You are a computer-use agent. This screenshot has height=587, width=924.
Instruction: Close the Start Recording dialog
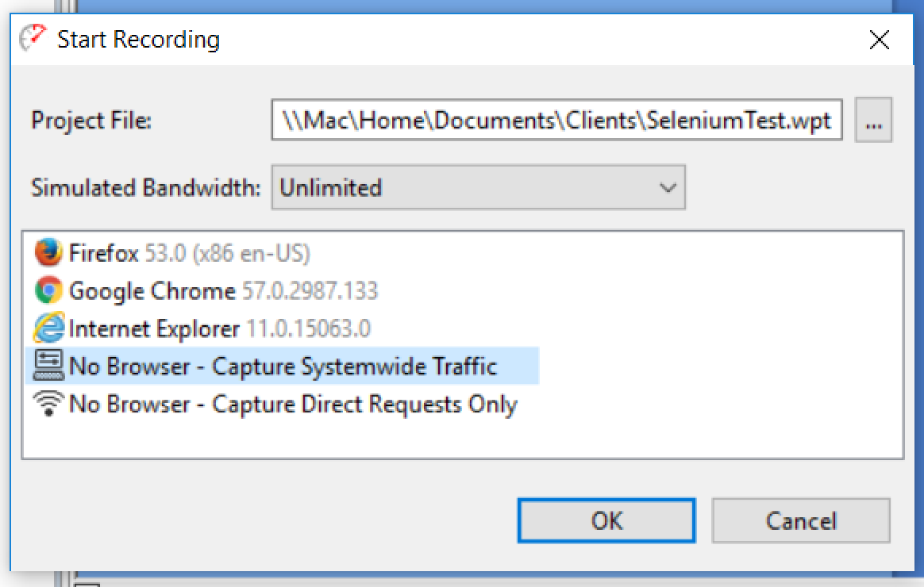(880, 40)
